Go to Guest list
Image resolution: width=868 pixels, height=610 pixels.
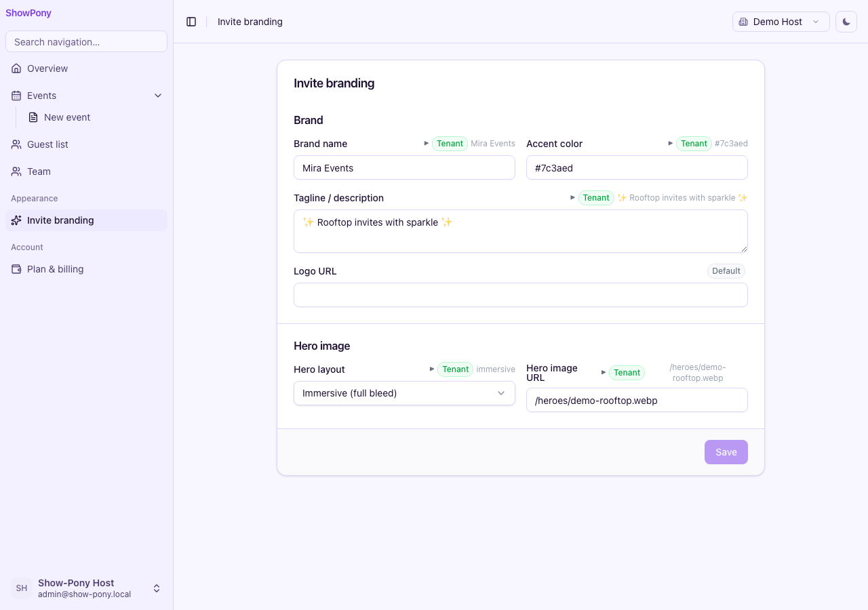pyautogui.click(x=86, y=144)
